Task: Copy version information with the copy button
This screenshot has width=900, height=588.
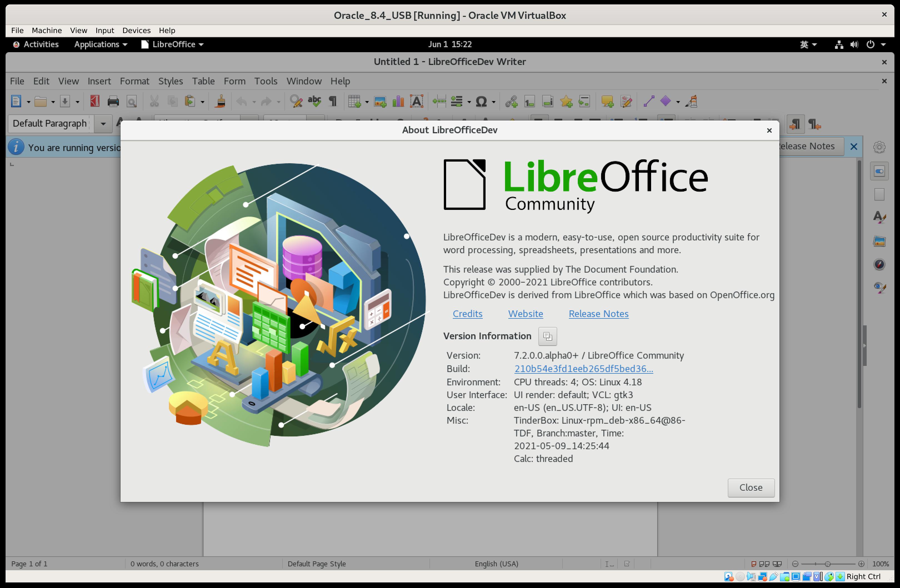Action: click(547, 336)
